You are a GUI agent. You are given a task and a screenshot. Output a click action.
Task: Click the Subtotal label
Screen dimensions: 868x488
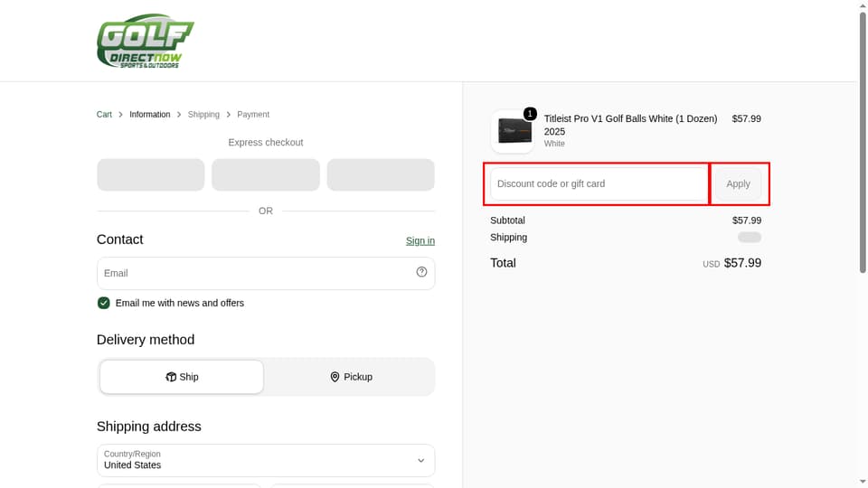[x=507, y=221]
